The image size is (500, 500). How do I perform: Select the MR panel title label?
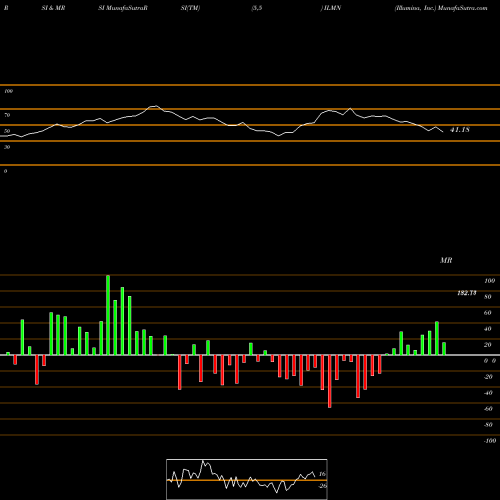point(446,260)
